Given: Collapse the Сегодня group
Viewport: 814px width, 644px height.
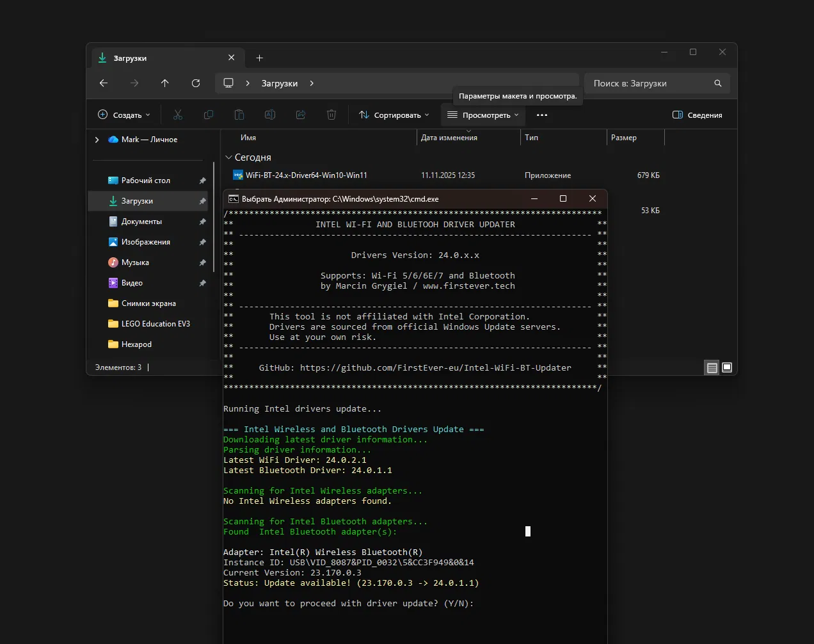Looking at the screenshot, I should click(228, 157).
